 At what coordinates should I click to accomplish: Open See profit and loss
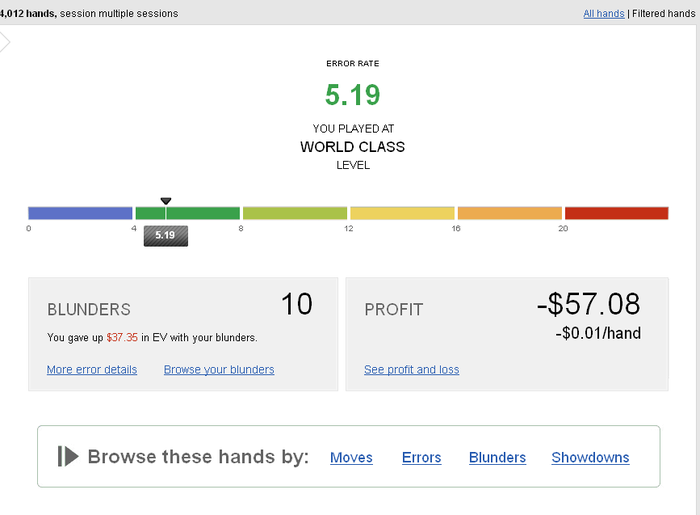pos(411,370)
